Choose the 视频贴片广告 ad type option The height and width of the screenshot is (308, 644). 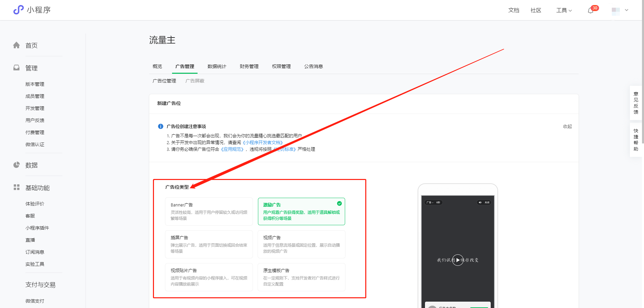coord(209,277)
